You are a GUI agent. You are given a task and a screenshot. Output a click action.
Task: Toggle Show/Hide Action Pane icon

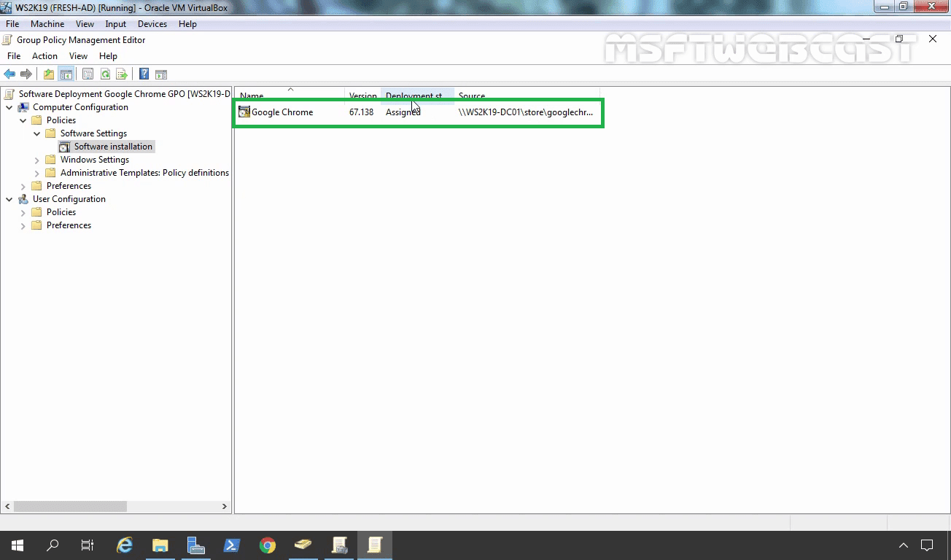click(x=161, y=74)
